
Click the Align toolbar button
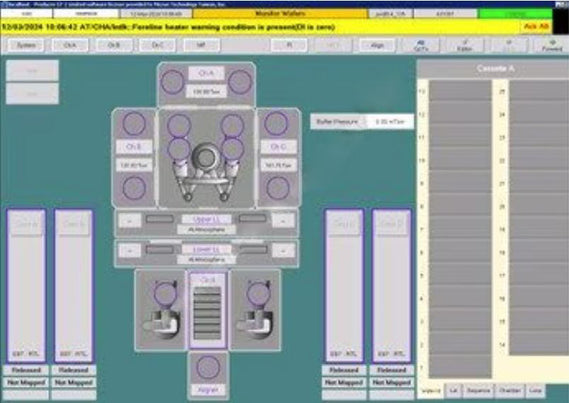(x=377, y=45)
